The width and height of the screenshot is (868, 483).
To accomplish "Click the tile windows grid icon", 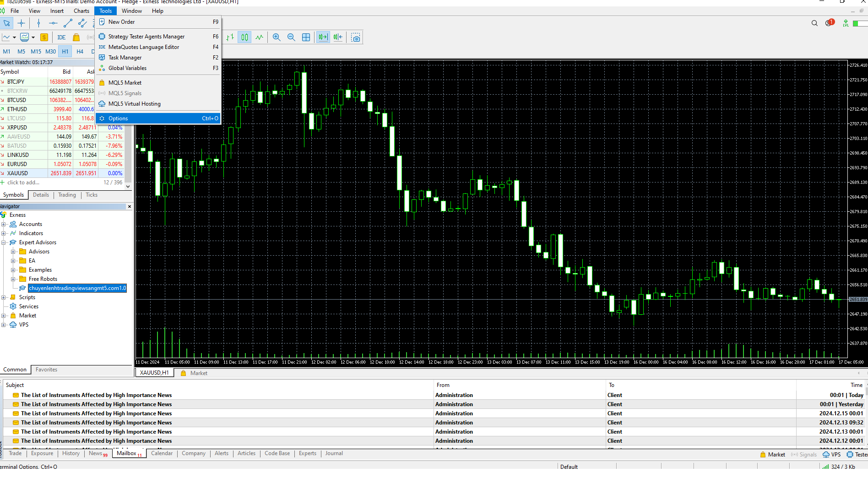I will point(306,38).
